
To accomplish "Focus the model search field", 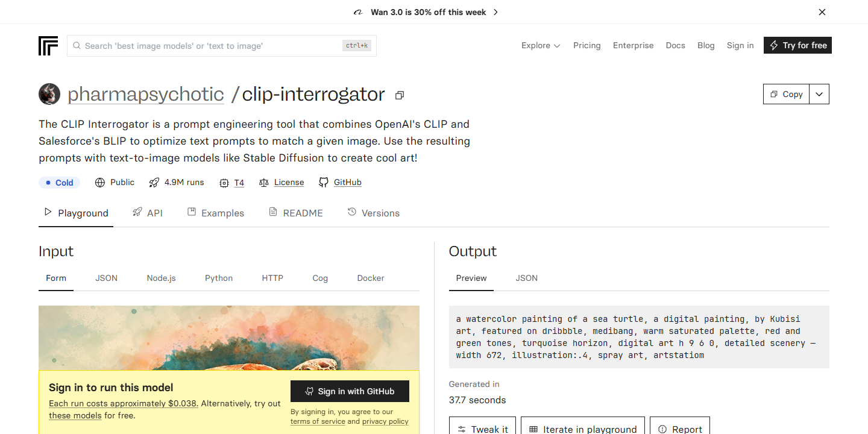I will 222,46.
